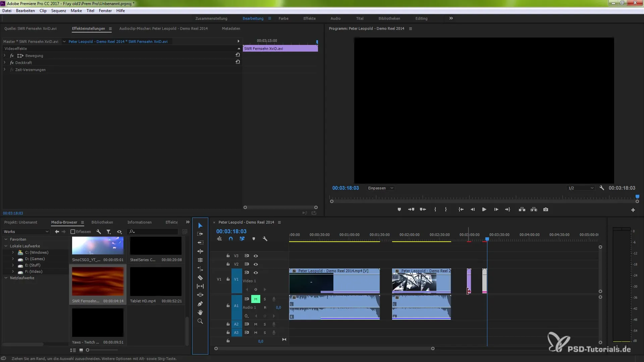This screenshot has width=644, height=362.
Task: Unmute Audio 1 track M button
Action: pyautogui.click(x=256, y=299)
